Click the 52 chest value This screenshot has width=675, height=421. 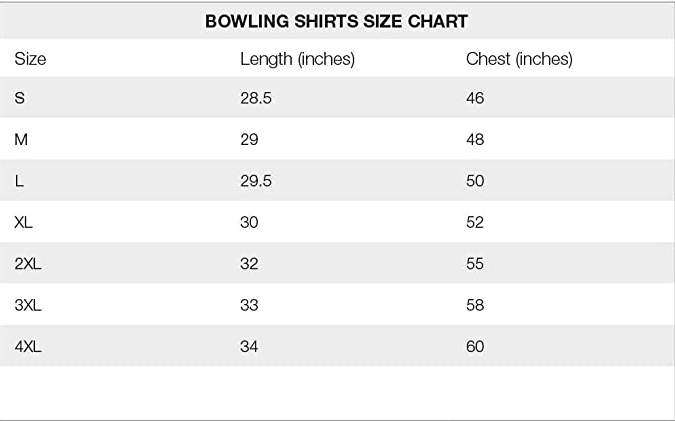pos(475,222)
